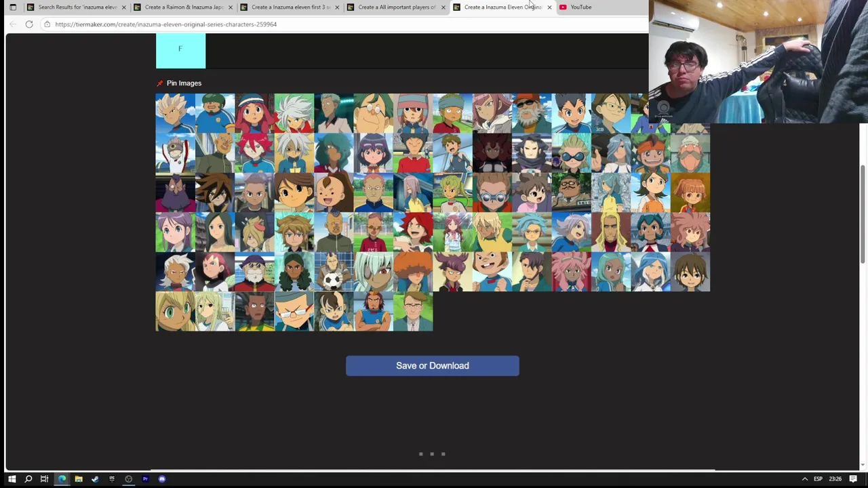Select the pink spiky-haired tanned player
868x488 pixels.
tap(572, 272)
